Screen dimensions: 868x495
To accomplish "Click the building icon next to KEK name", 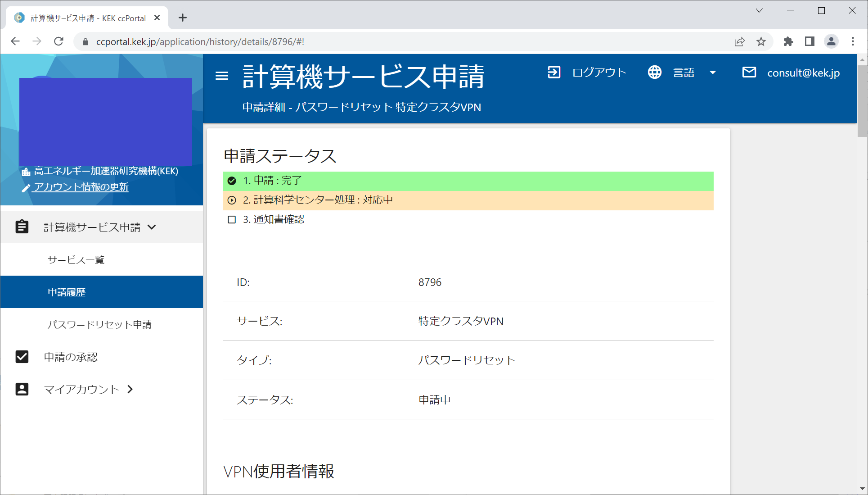I will [26, 172].
